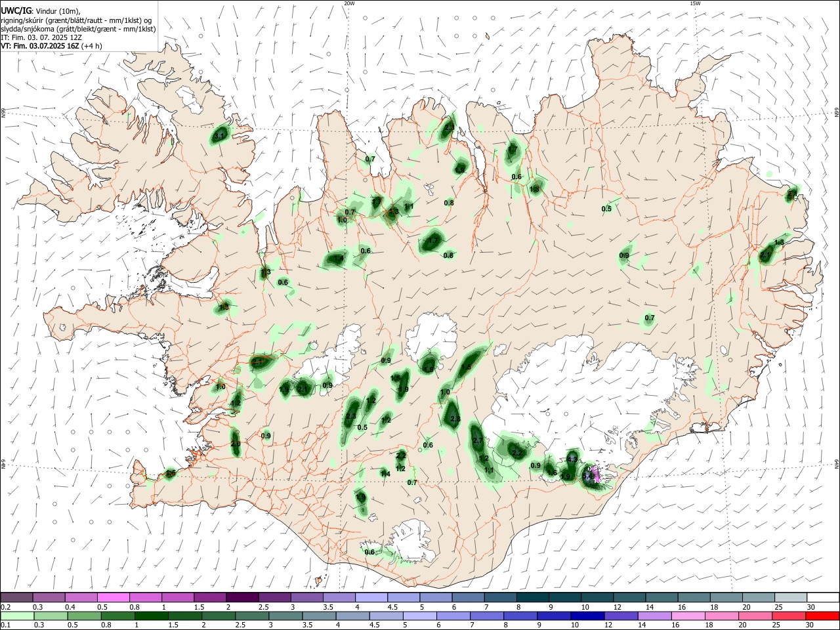Click the rigning/skúrir legend description line

tap(76, 20)
